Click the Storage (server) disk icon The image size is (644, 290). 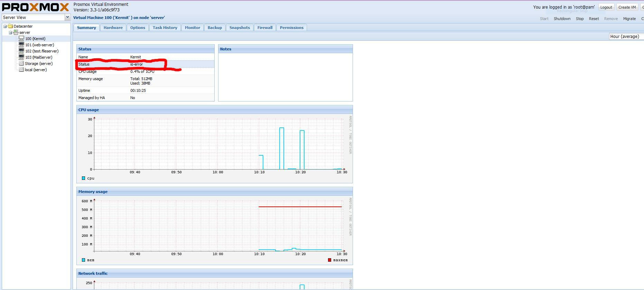(x=21, y=64)
